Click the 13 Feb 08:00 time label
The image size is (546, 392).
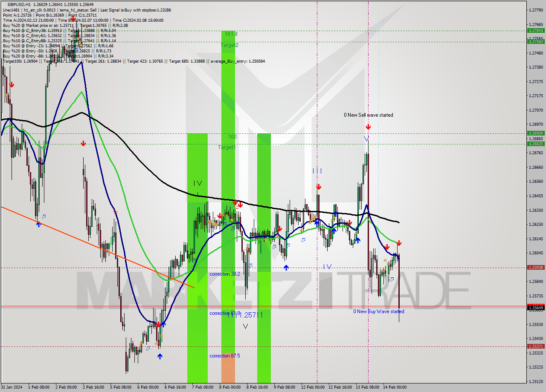[x=368, y=387]
